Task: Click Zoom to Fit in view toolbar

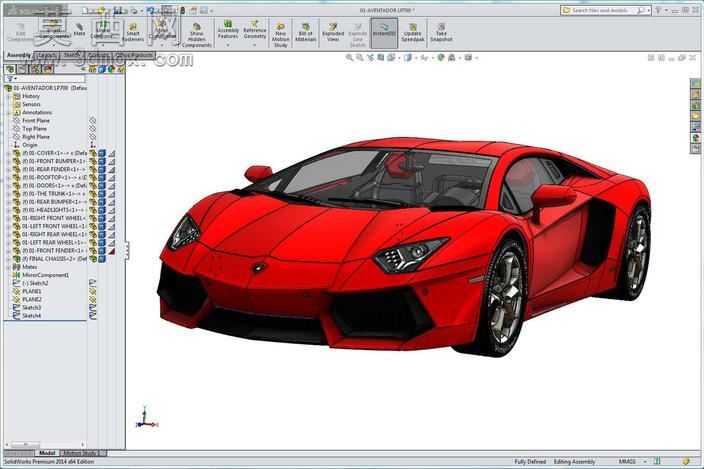Action: (x=349, y=57)
